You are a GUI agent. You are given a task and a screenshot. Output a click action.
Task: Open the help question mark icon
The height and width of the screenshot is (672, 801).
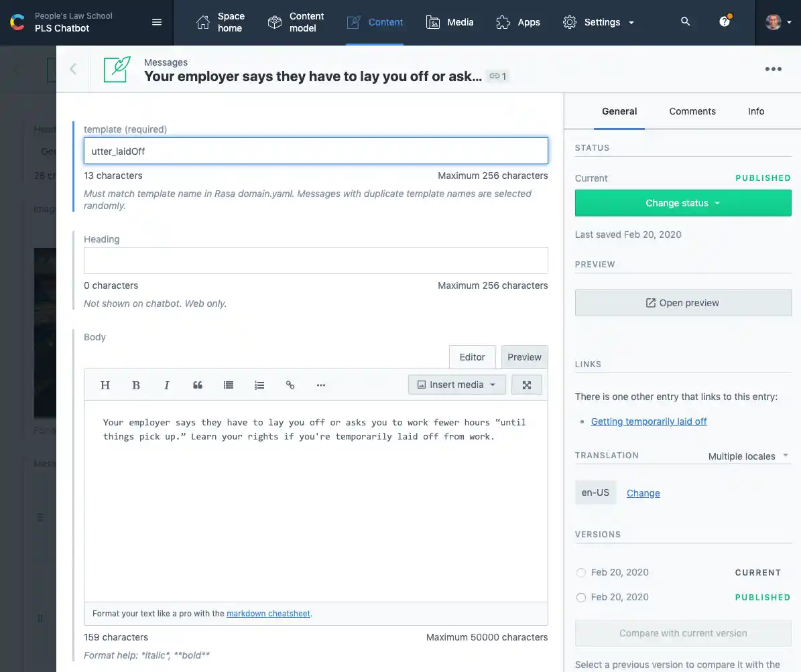click(x=725, y=21)
